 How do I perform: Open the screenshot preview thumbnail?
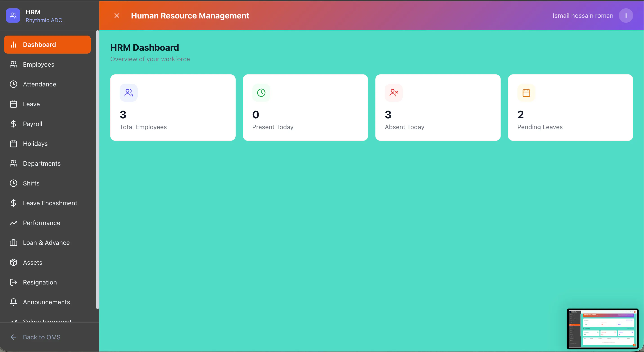click(602, 329)
